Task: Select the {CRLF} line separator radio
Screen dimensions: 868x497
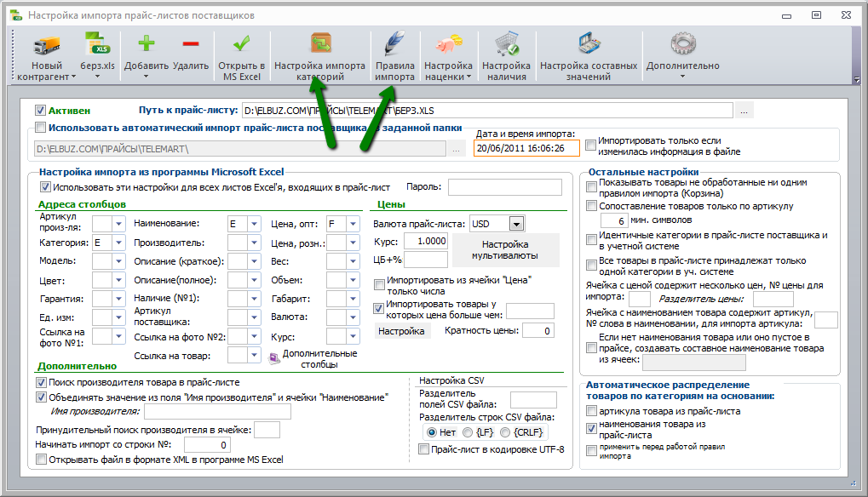Action: 505,432
